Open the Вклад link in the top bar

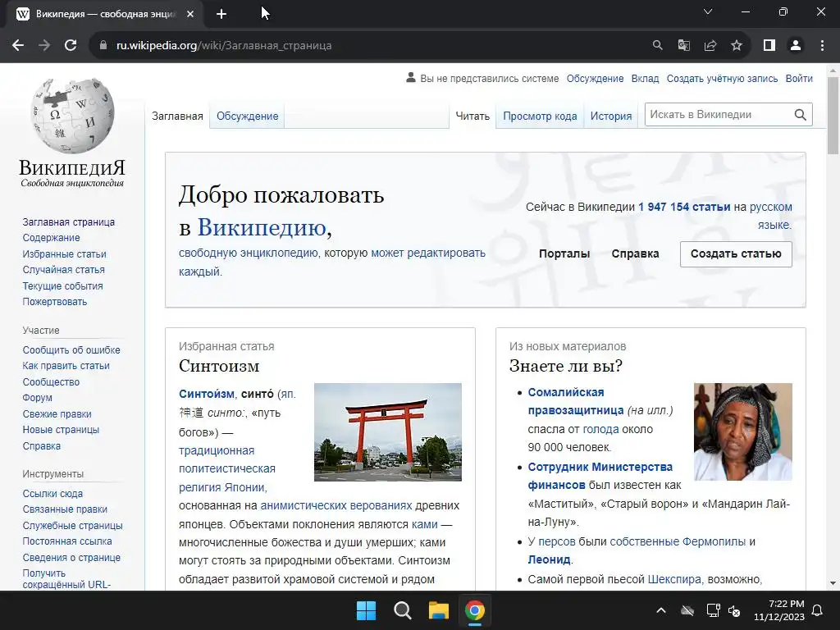pyautogui.click(x=645, y=78)
